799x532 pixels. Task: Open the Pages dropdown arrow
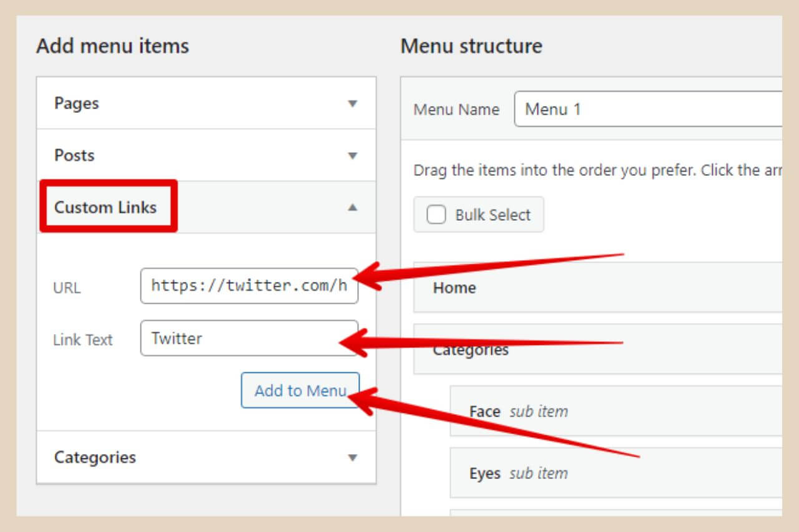click(x=353, y=104)
